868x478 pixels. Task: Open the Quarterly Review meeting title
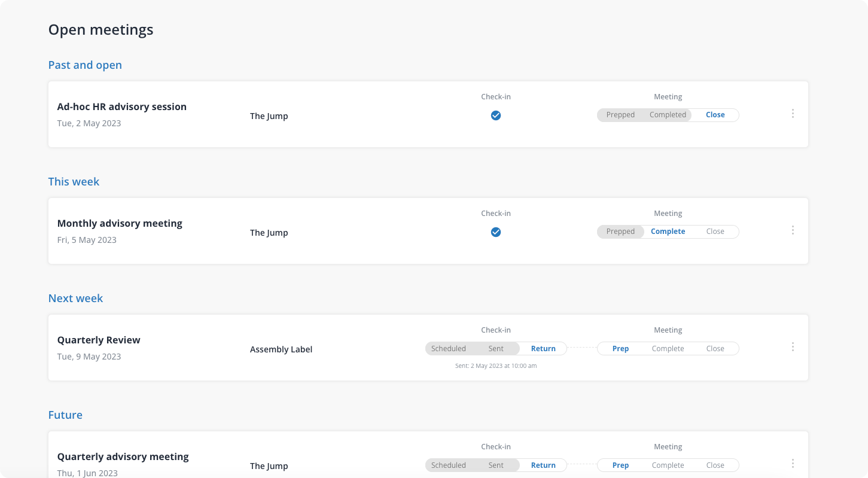tap(99, 340)
